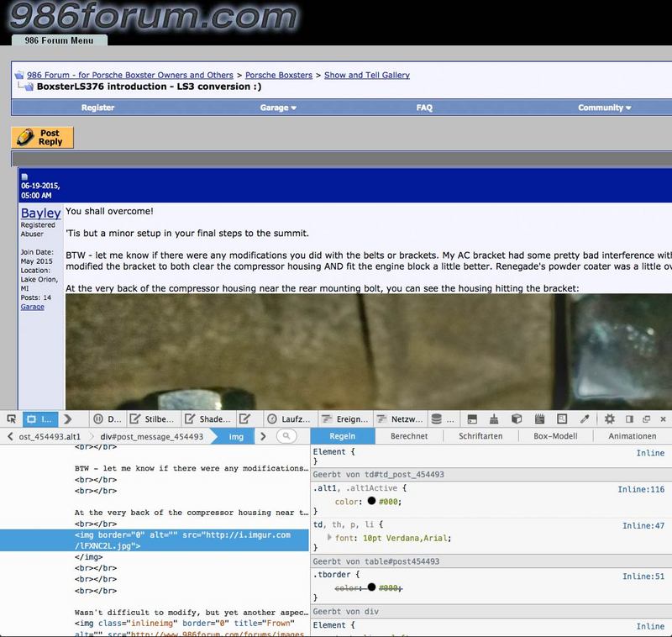
Task: Switch to the Box-Modell tab
Action: pos(556,436)
